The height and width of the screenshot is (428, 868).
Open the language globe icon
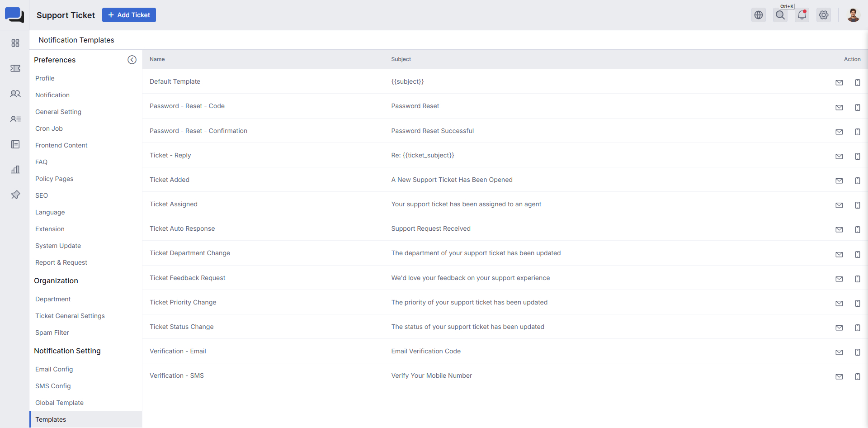pyautogui.click(x=759, y=15)
